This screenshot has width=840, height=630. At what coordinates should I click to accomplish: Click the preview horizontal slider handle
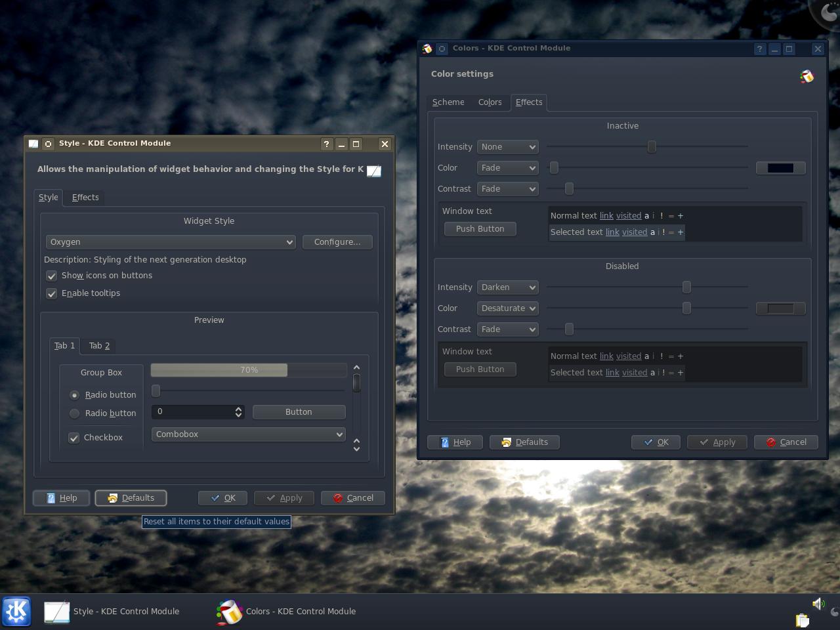[x=156, y=391]
